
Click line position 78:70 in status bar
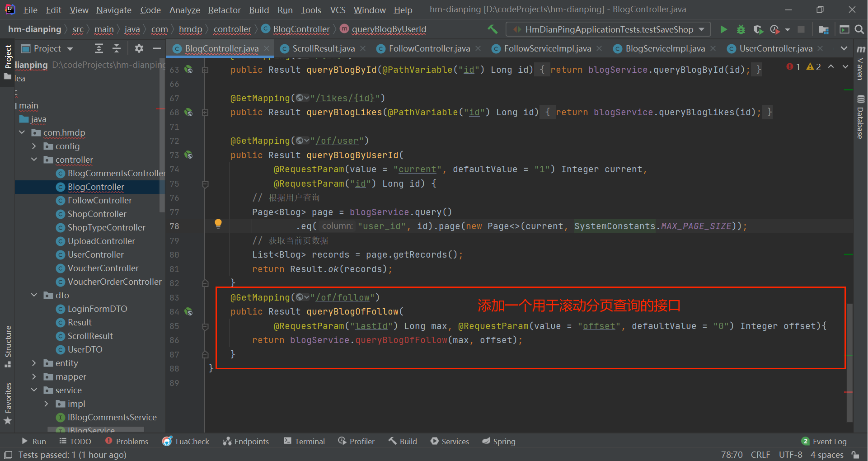click(732, 455)
